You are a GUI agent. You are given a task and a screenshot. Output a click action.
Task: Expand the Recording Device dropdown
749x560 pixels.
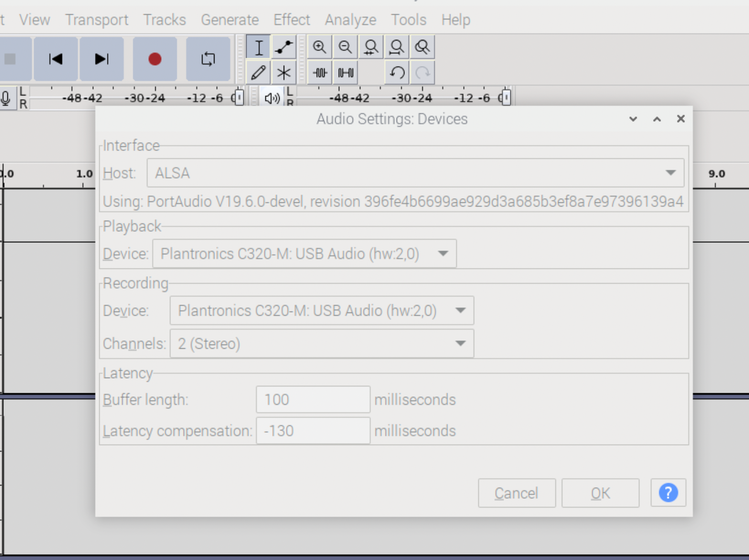322,311
